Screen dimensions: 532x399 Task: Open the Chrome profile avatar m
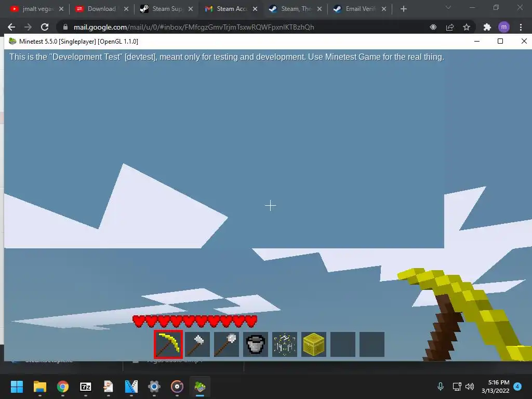(504, 27)
